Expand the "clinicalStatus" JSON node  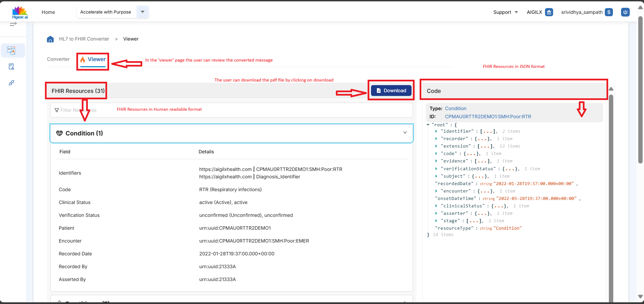click(x=437, y=206)
